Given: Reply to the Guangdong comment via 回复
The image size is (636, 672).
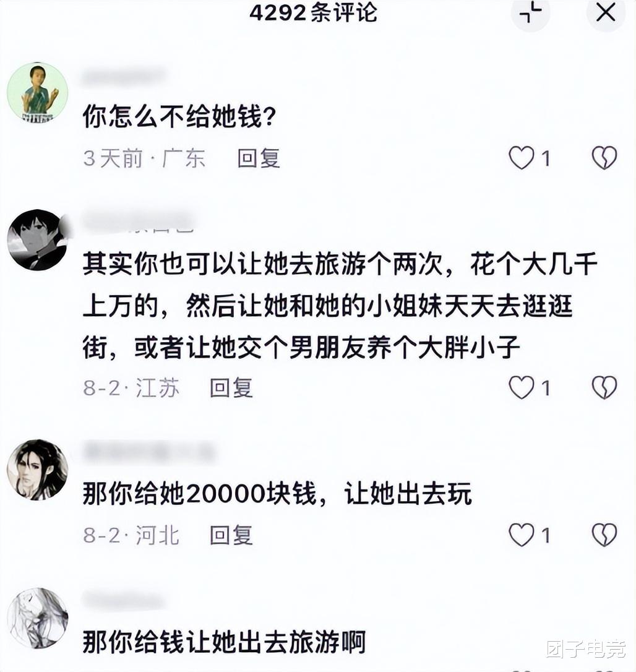Looking at the screenshot, I should point(259,158).
